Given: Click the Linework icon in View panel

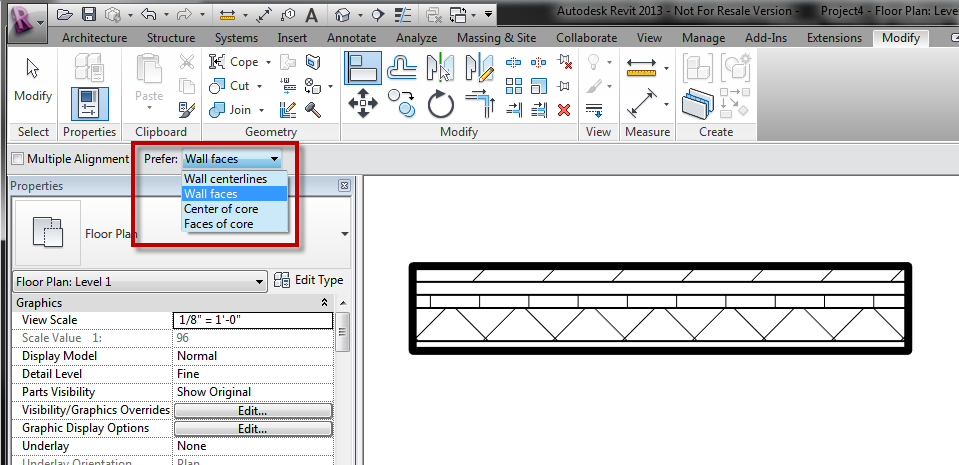Looking at the screenshot, I should click(x=594, y=110).
